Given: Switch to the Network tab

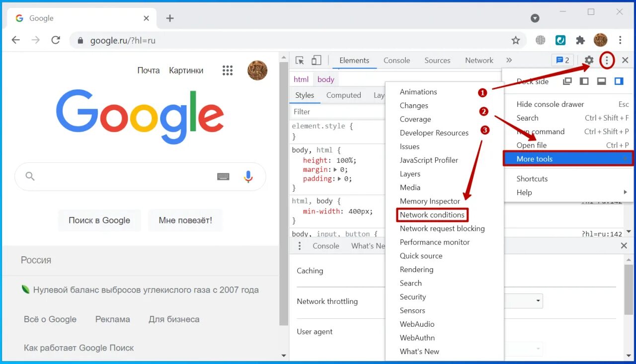Looking at the screenshot, I should (x=479, y=61).
